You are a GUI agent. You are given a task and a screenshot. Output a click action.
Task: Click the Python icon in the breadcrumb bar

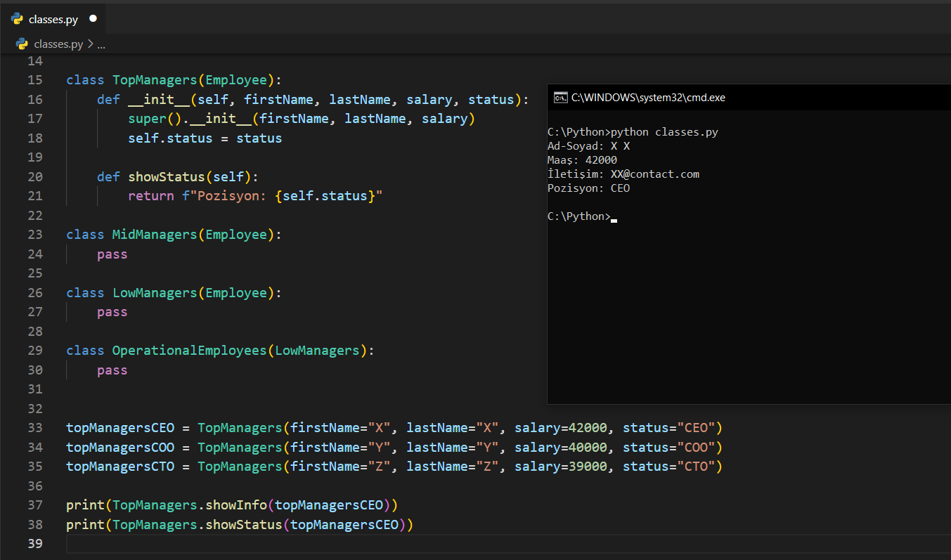point(22,44)
